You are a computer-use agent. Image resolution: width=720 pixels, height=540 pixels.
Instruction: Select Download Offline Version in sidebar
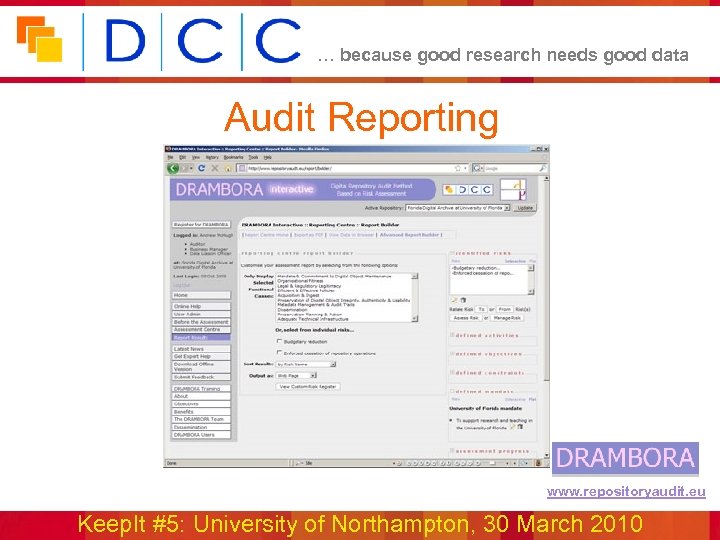point(201,366)
